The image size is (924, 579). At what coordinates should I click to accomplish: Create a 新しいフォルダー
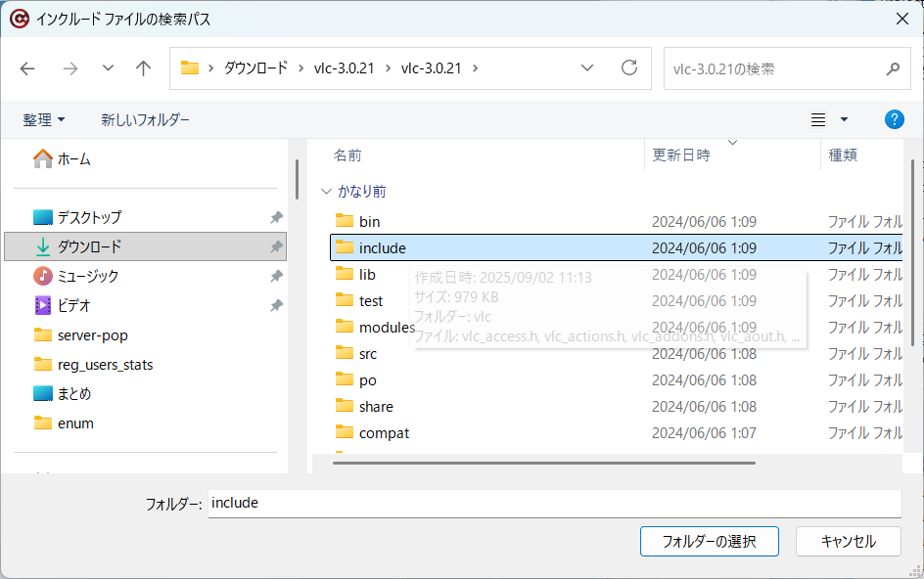tap(145, 119)
